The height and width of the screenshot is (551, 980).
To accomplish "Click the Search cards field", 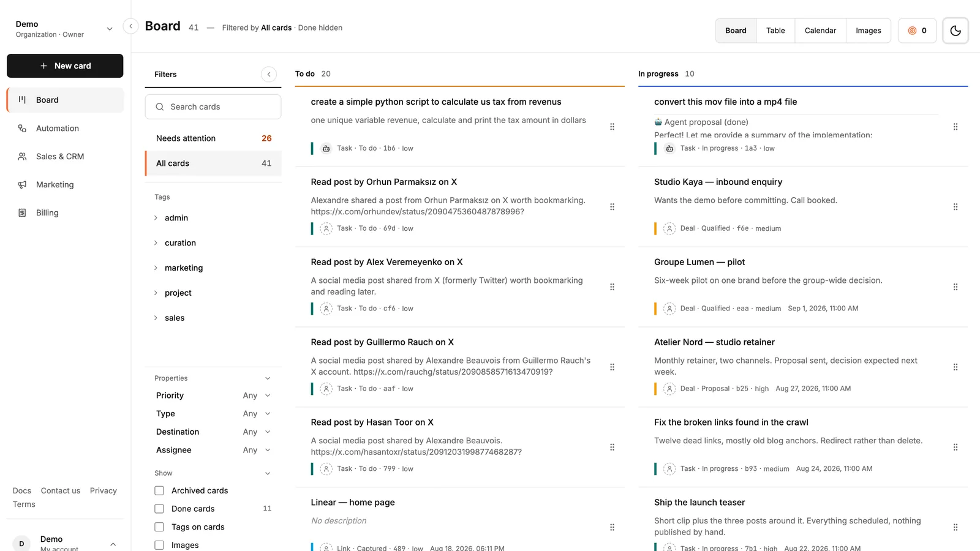I will pyautogui.click(x=213, y=107).
